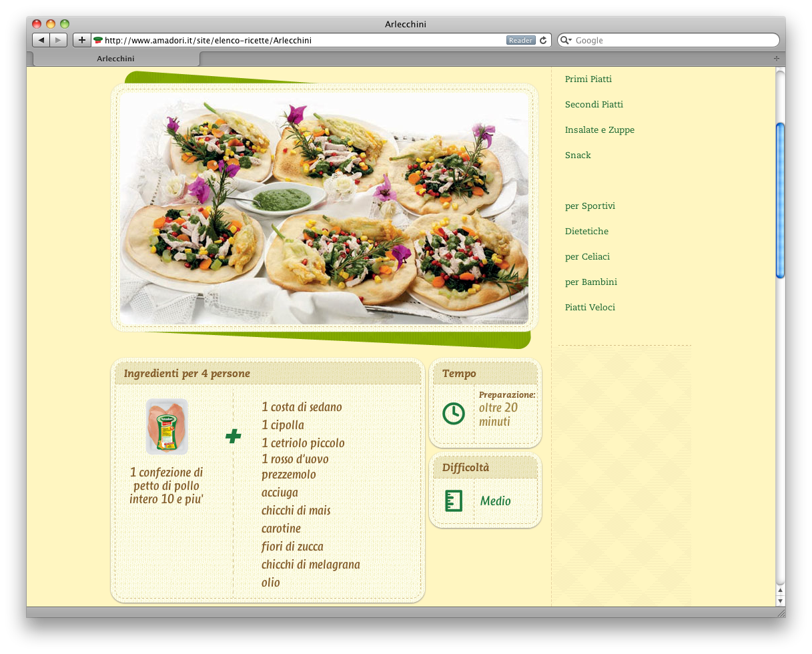Click the 'prezzemolo' ingredient
Screen dimensions: 812x654
tap(288, 474)
